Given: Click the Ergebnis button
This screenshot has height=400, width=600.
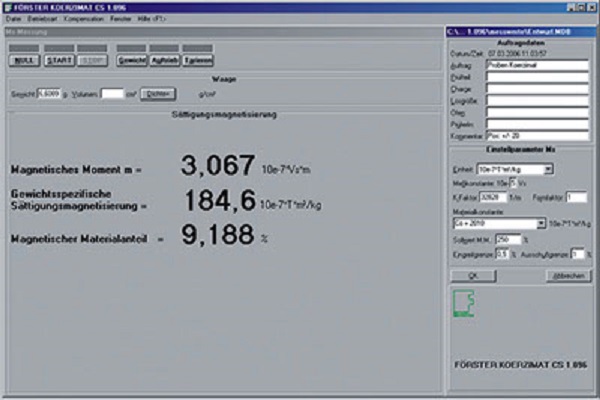Looking at the screenshot, I should (198, 61).
